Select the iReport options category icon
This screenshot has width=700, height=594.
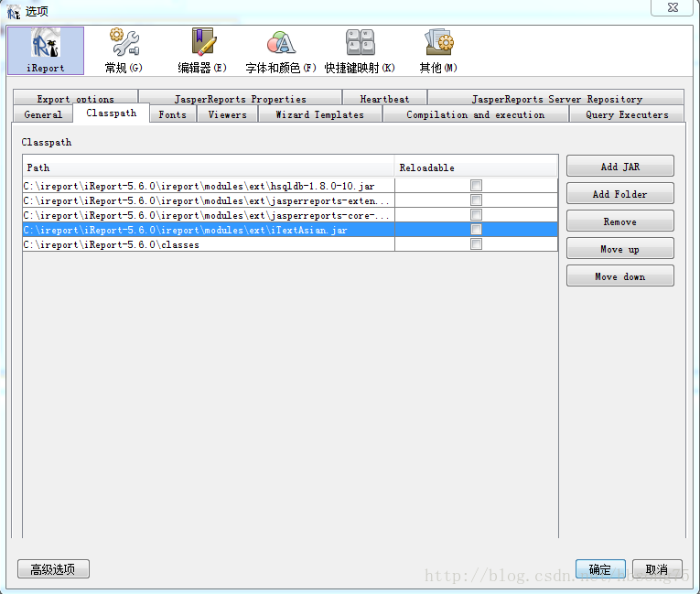[45, 50]
